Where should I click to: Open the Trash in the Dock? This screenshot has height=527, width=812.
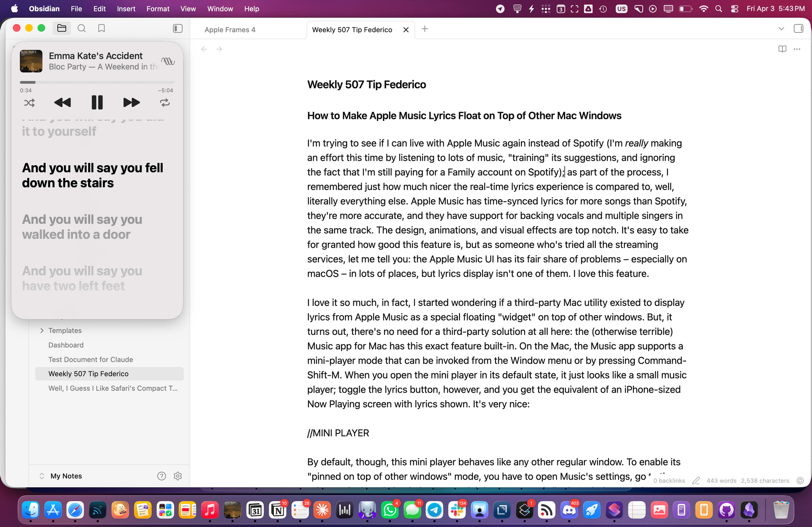point(781,510)
